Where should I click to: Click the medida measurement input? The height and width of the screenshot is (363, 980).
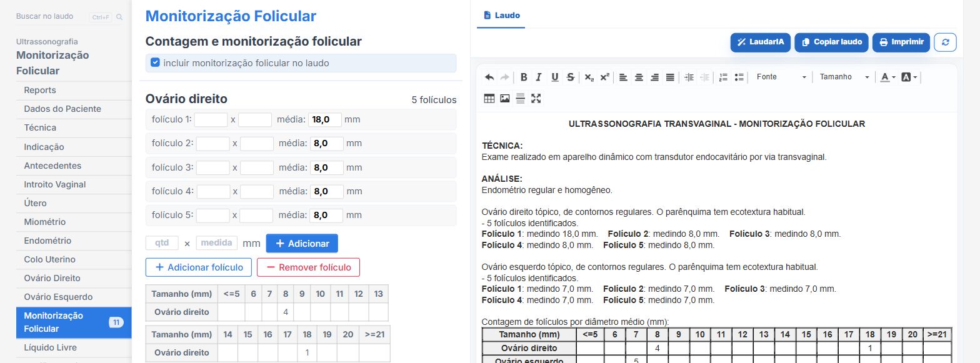click(x=217, y=243)
